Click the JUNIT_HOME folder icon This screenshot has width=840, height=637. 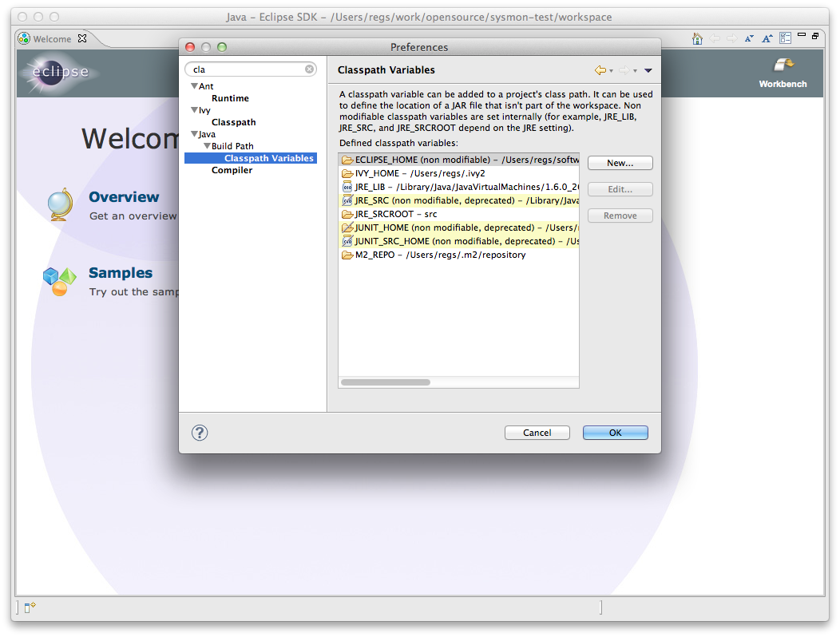pos(347,227)
